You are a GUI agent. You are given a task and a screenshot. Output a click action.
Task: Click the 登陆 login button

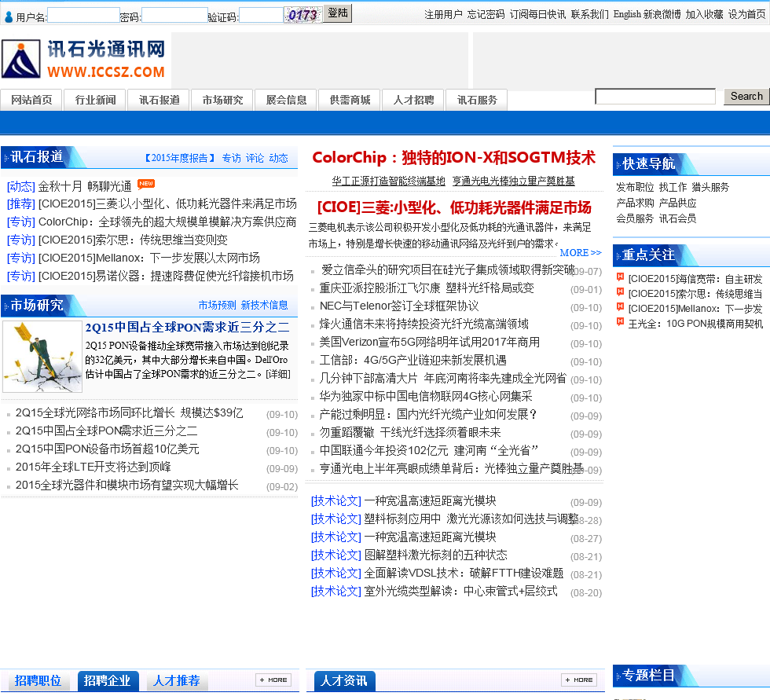(338, 13)
